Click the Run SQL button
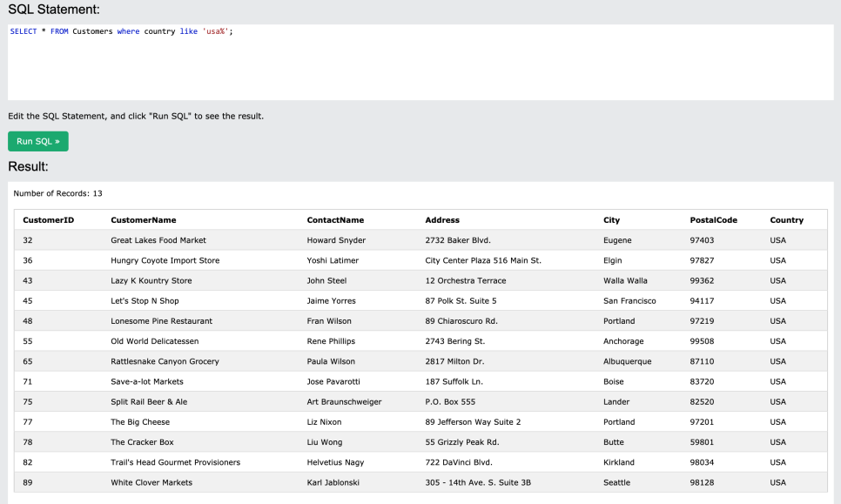 (x=38, y=142)
